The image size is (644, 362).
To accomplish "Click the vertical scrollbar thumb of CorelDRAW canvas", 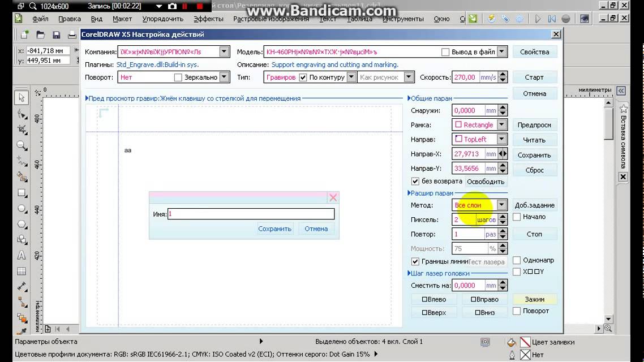I will pos(609,124).
